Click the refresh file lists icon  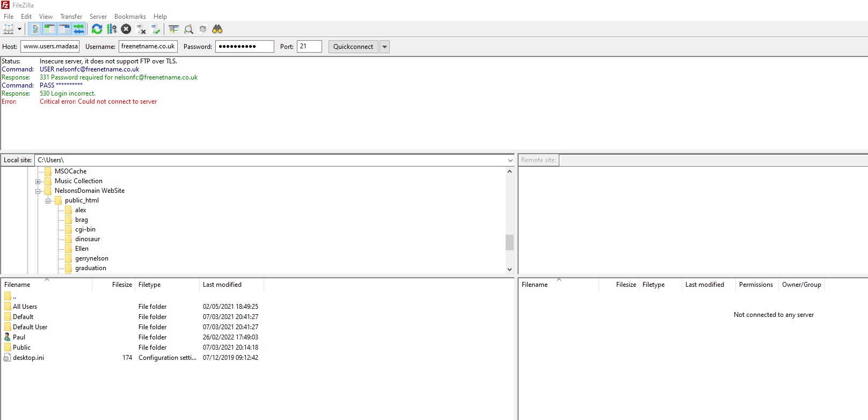97,29
